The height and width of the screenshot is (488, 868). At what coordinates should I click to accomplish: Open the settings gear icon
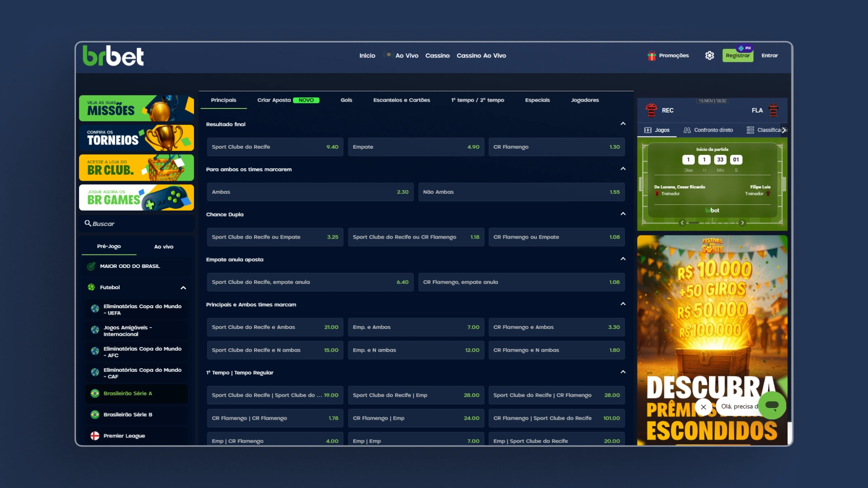tap(709, 56)
